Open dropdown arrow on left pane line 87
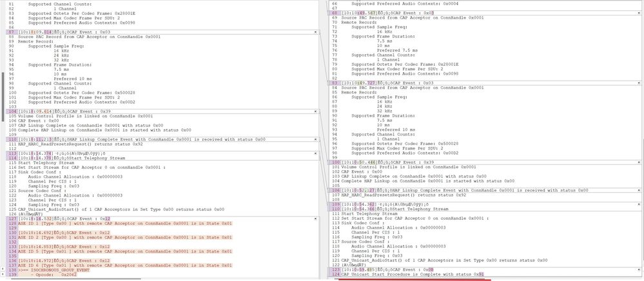This screenshot has width=644, height=281. coord(315,32)
